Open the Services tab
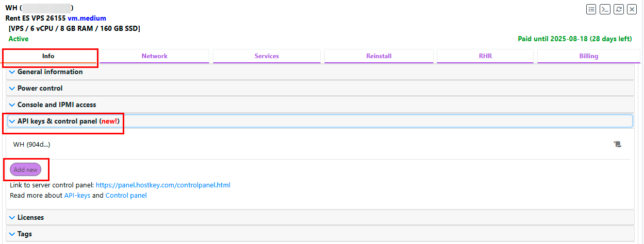This screenshot has width=644, height=244. click(x=267, y=56)
